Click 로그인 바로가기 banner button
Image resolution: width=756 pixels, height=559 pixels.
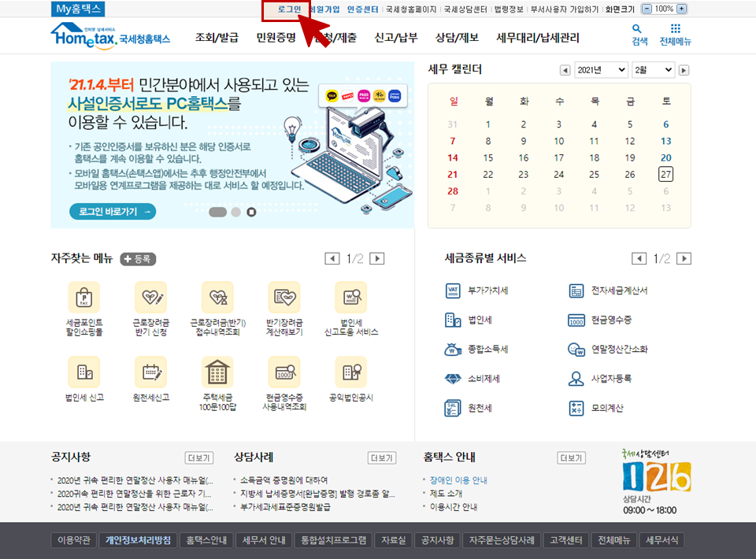click(x=113, y=212)
